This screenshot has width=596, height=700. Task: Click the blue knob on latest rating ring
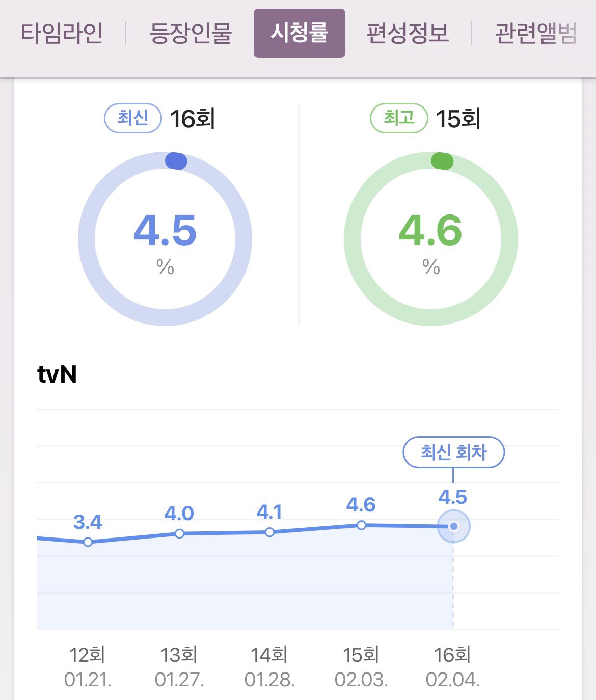[176, 161]
